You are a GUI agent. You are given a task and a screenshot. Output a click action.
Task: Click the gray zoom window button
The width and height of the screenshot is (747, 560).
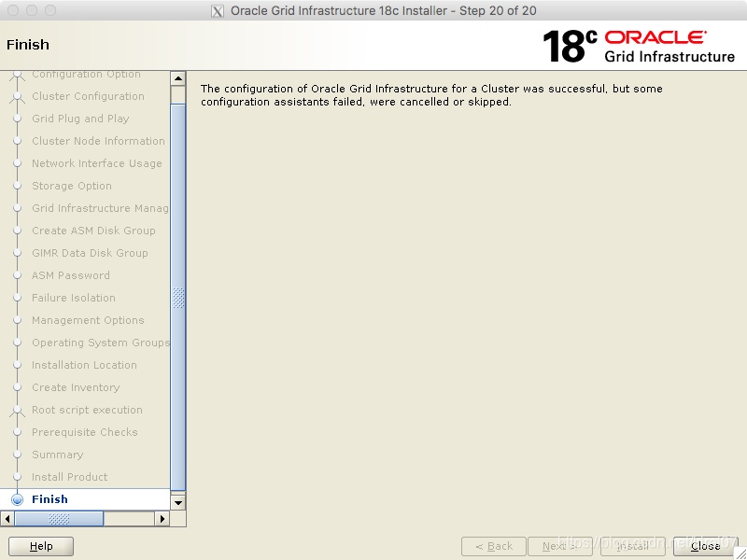(x=50, y=10)
